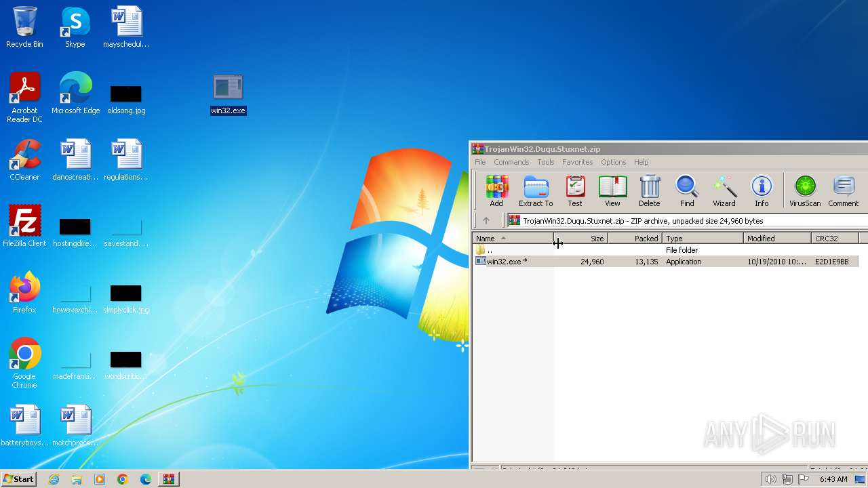Select the howeverchi... desktop file
The height and width of the screenshot is (488, 868).
[75, 299]
